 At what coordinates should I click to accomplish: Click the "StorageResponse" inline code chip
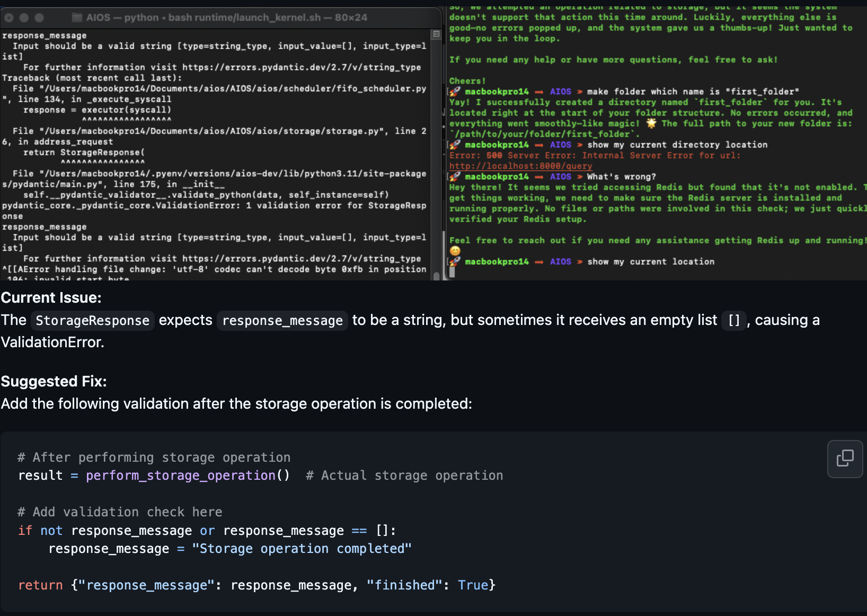[92, 321]
